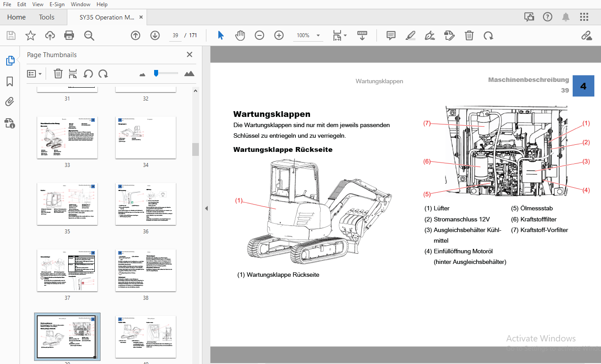Adjust the thumbnail size slider handle
The width and height of the screenshot is (601, 364).
[x=156, y=73]
